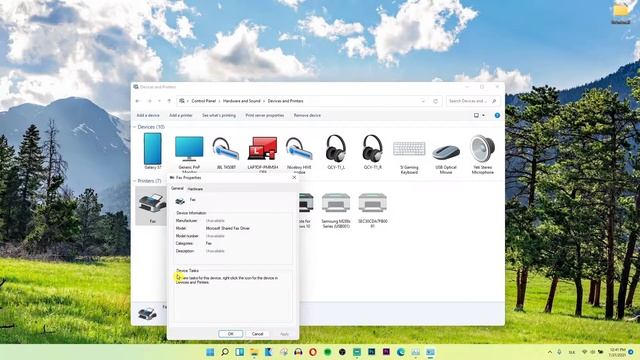This screenshot has width=640, height=360.
Task: Click Control Panel in breadcrumb path
Action: [204, 101]
